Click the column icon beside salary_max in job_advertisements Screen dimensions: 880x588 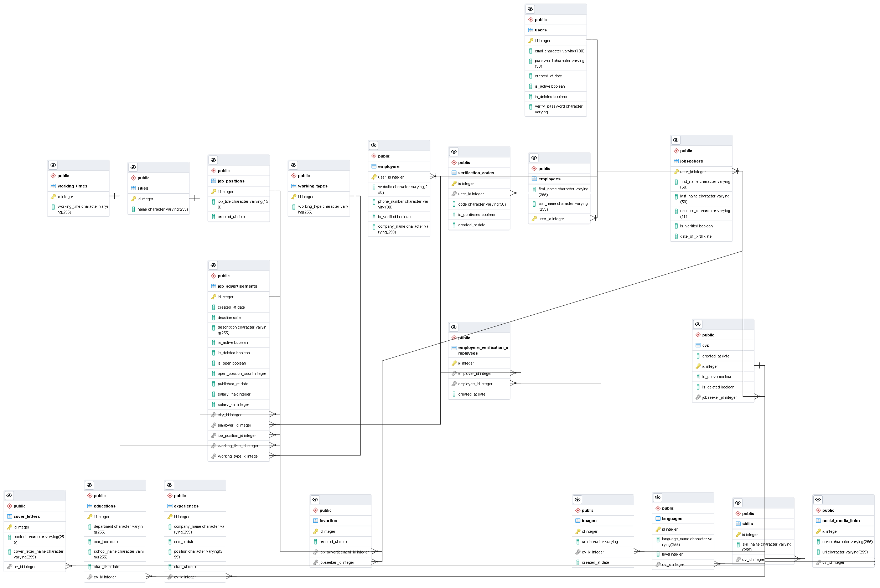(x=214, y=394)
